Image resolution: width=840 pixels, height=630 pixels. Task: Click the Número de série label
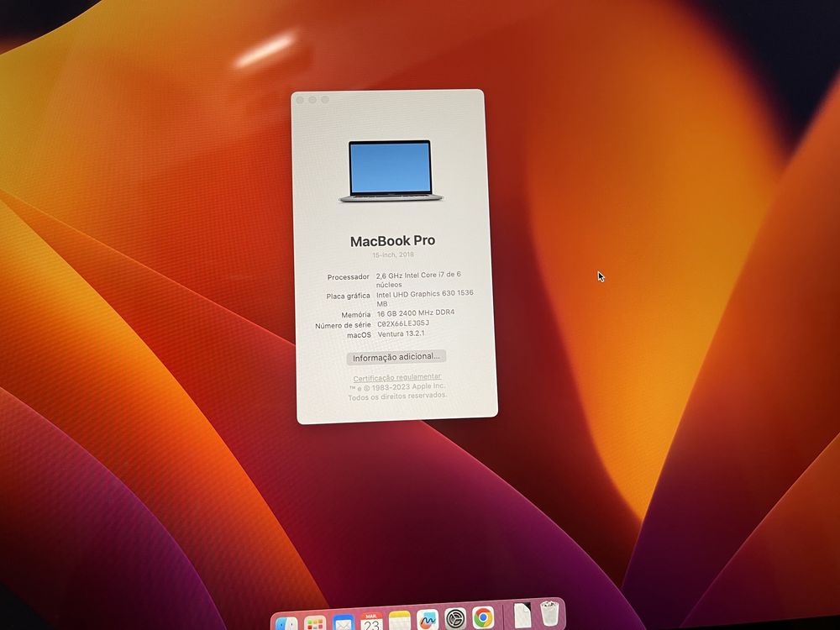(x=343, y=325)
